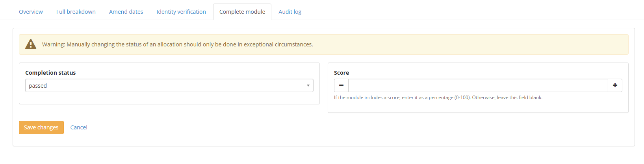Click the Completion status label

[x=50, y=73]
